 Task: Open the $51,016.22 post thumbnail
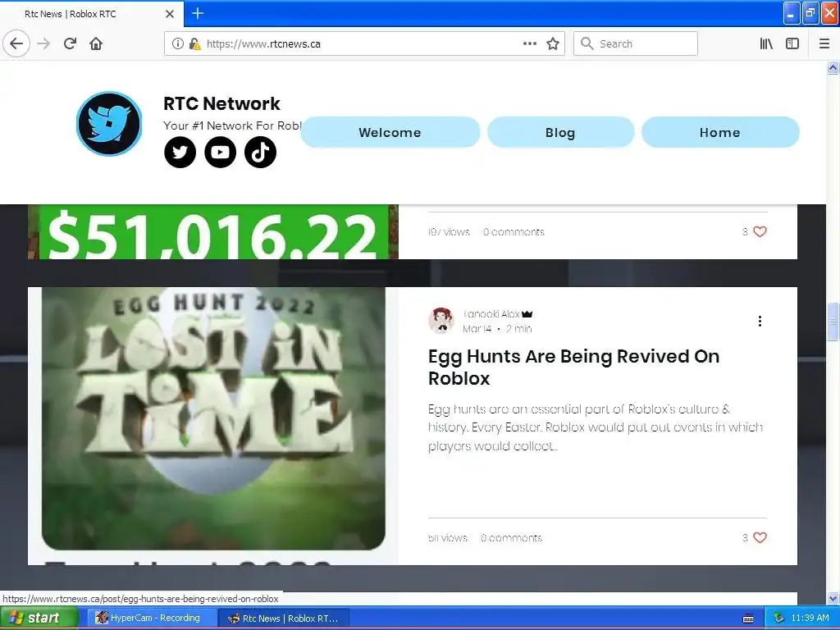pyautogui.click(x=213, y=232)
